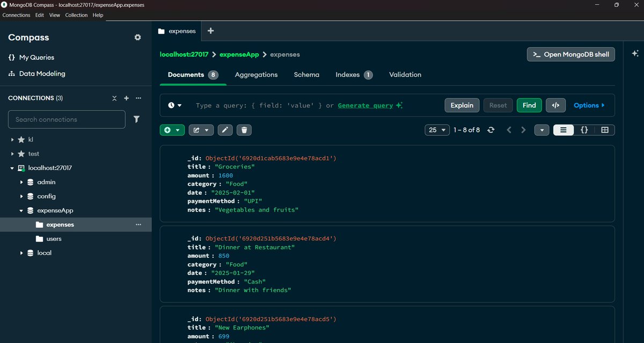This screenshot has height=343, width=644.
Task: Open expenses collection options ellipsis
Action: (138, 224)
